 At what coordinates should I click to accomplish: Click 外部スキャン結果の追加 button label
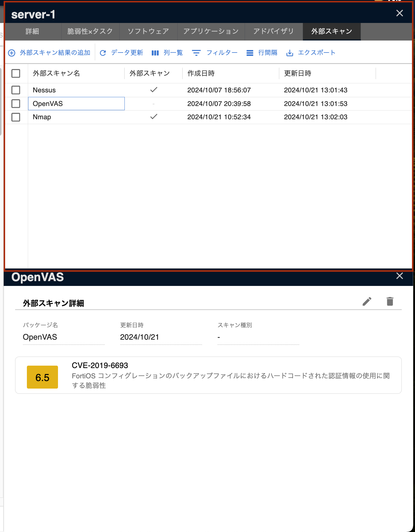coord(55,53)
